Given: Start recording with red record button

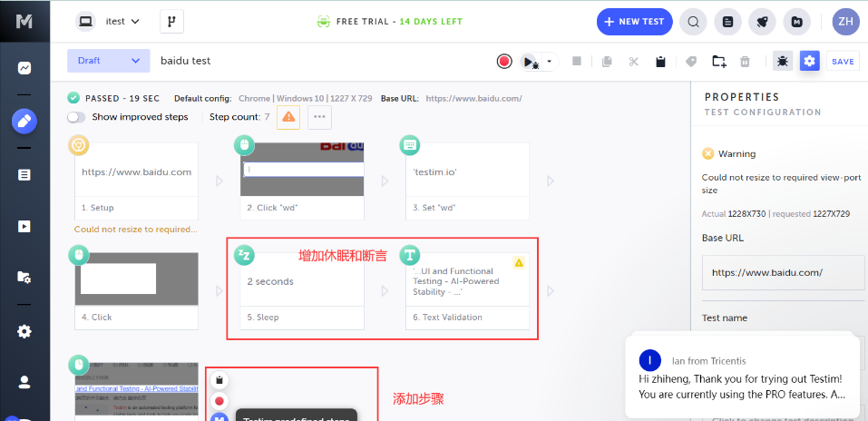Looking at the screenshot, I should pyautogui.click(x=503, y=61).
